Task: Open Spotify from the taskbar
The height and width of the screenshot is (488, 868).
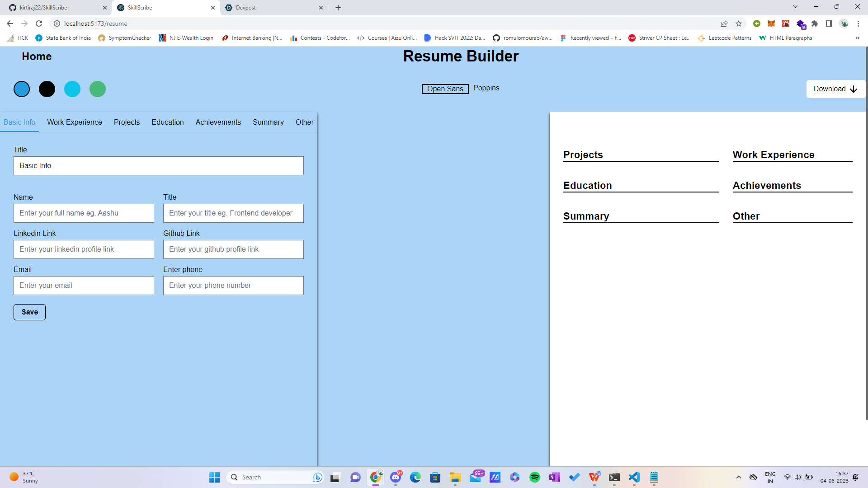Action: tap(535, 477)
